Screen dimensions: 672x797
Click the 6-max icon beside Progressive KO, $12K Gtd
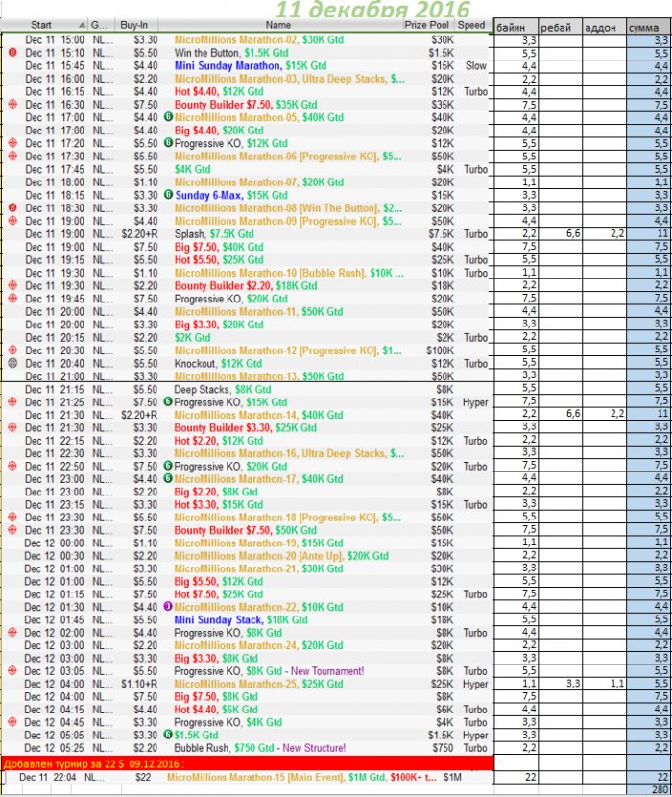[x=169, y=143]
